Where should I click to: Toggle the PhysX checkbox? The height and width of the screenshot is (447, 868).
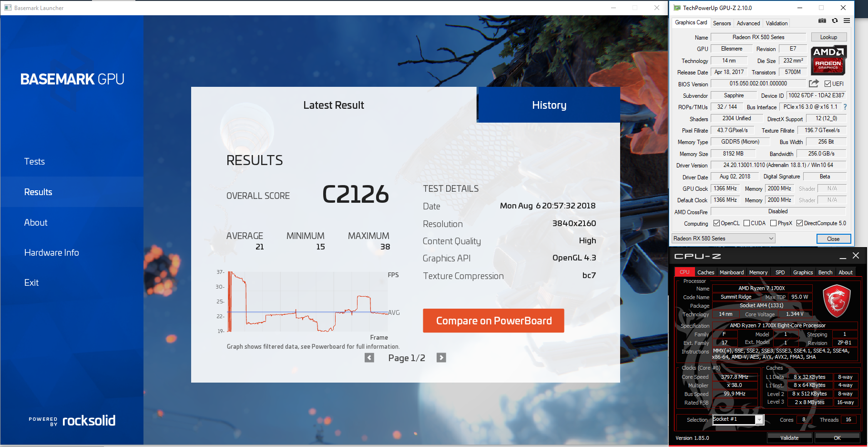[774, 223]
